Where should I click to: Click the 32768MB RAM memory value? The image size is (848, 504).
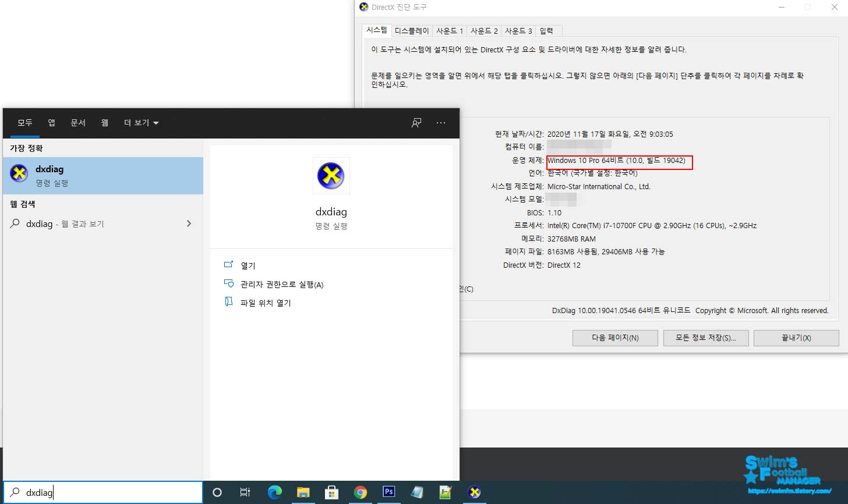click(571, 239)
